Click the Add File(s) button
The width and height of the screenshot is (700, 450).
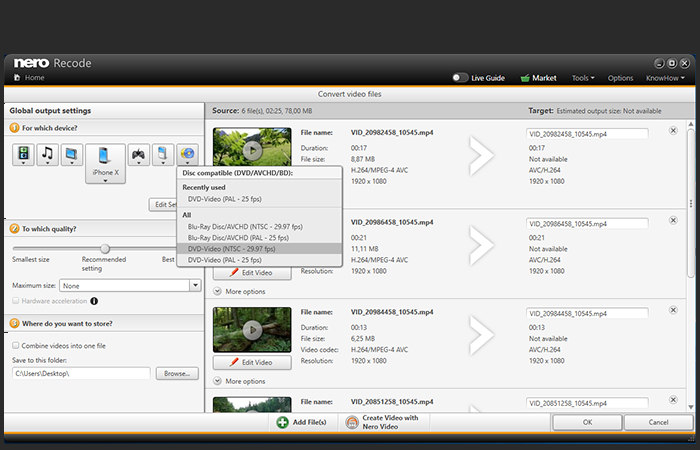coord(302,423)
